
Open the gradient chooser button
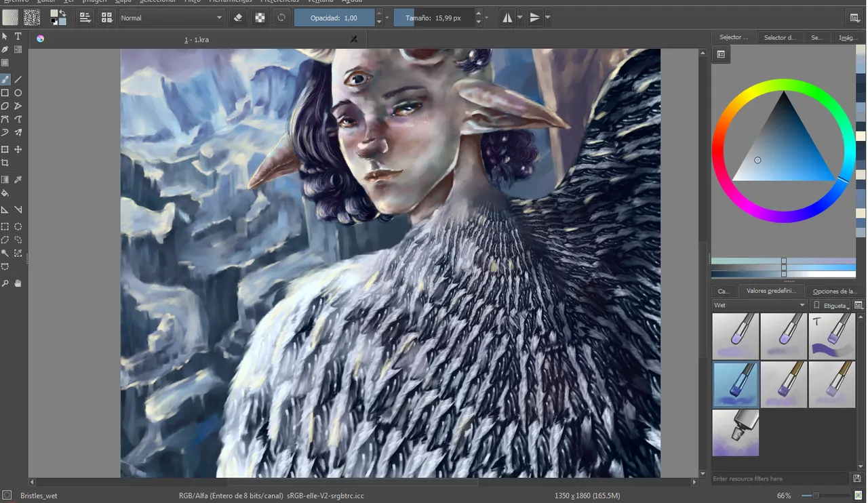[x=10, y=17]
